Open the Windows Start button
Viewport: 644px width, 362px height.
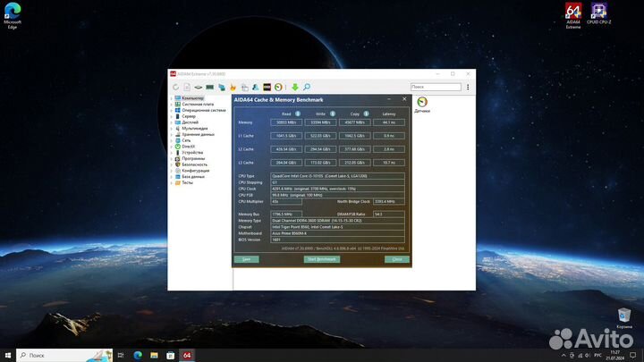pyautogui.click(x=8, y=355)
